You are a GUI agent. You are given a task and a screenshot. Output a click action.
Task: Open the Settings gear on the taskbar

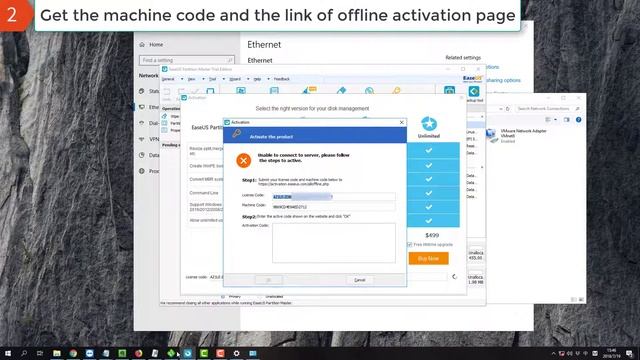[236, 353]
